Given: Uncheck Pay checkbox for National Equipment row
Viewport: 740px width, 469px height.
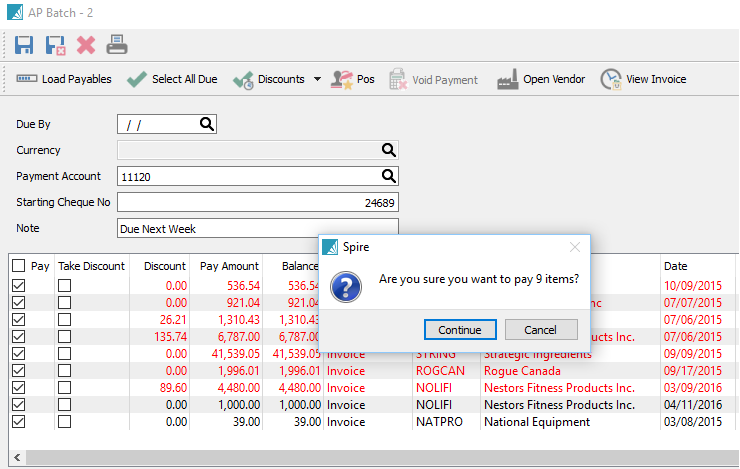Looking at the screenshot, I should 18,422.
